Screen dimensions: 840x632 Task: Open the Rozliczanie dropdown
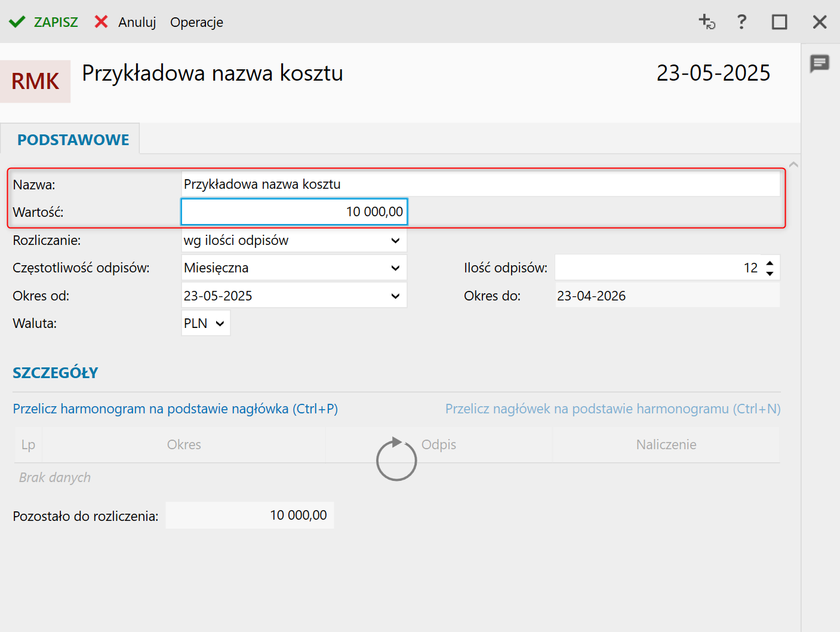(294, 240)
